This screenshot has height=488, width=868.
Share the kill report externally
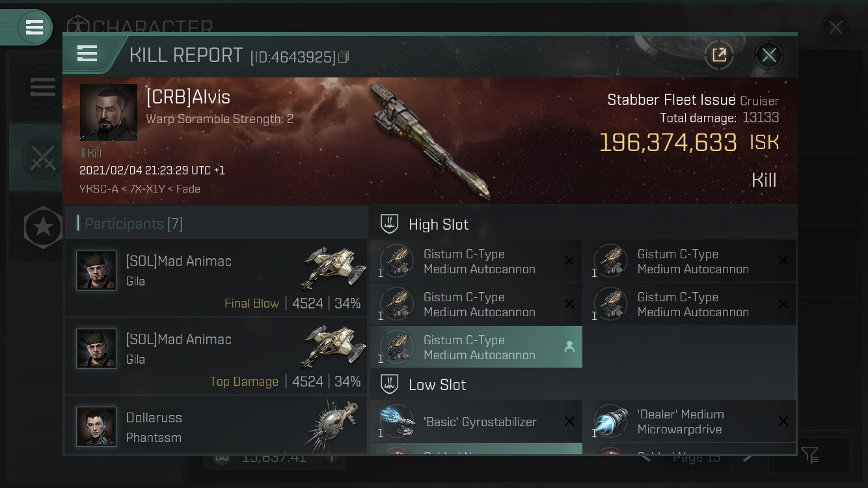point(719,55)
